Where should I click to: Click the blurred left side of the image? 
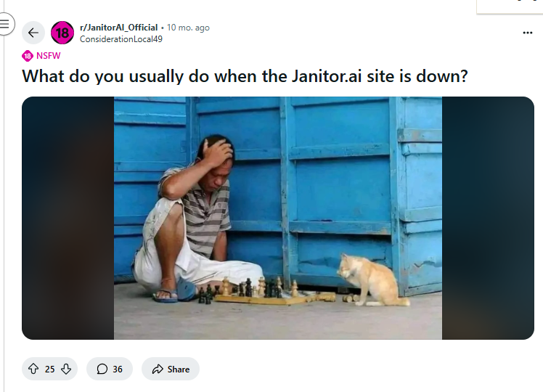point(68,218)
